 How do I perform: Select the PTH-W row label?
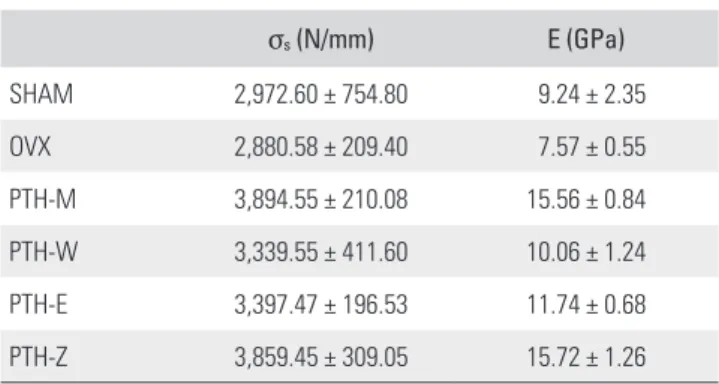[44, 252]
